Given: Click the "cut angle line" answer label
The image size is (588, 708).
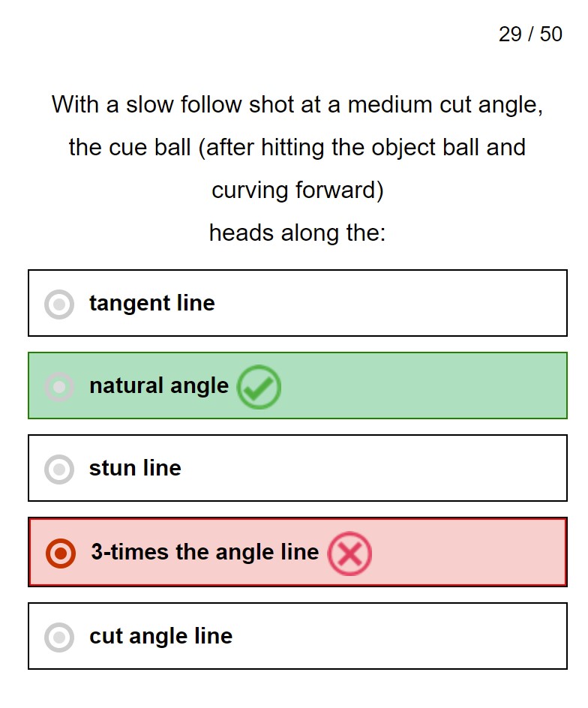Looking at the screenshot, I should [x=160, y=636].
